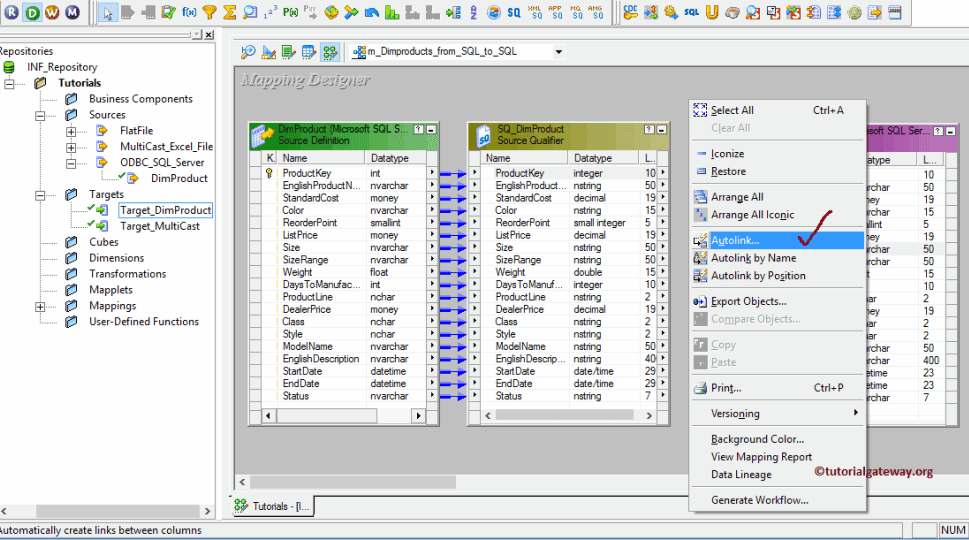The image size is (969, 540).
Task: Click the AMG SQ toolbar icon
Action: point(596,12)
